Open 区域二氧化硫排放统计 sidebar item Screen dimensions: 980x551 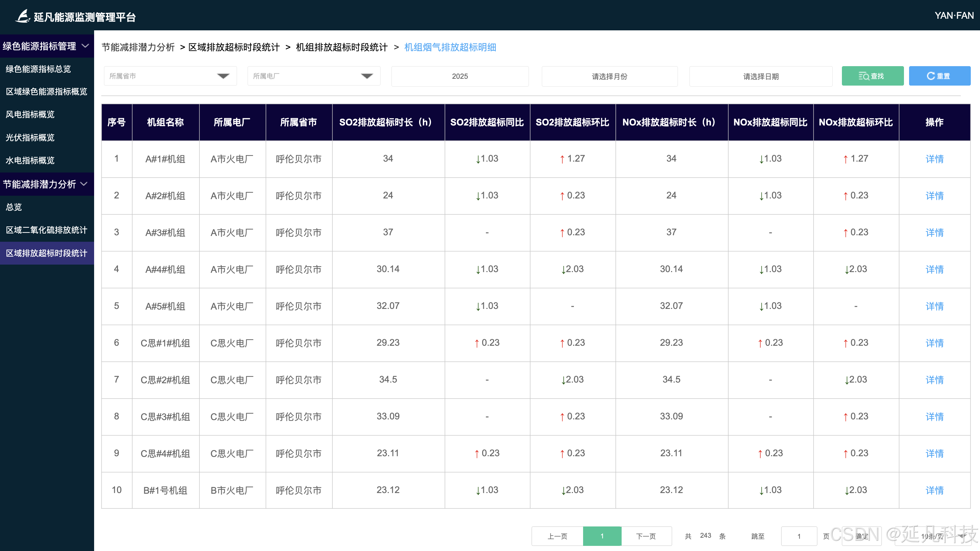(46, 230)
